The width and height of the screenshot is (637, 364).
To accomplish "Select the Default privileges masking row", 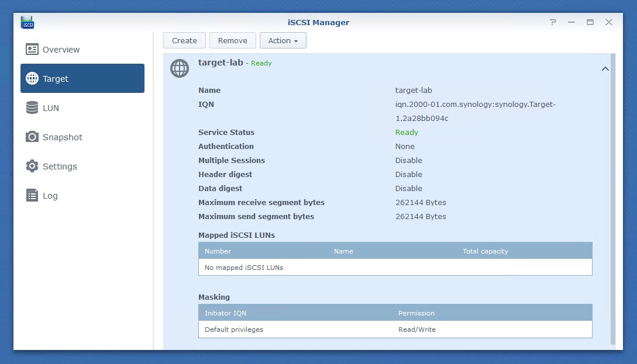I will (395, 330).
